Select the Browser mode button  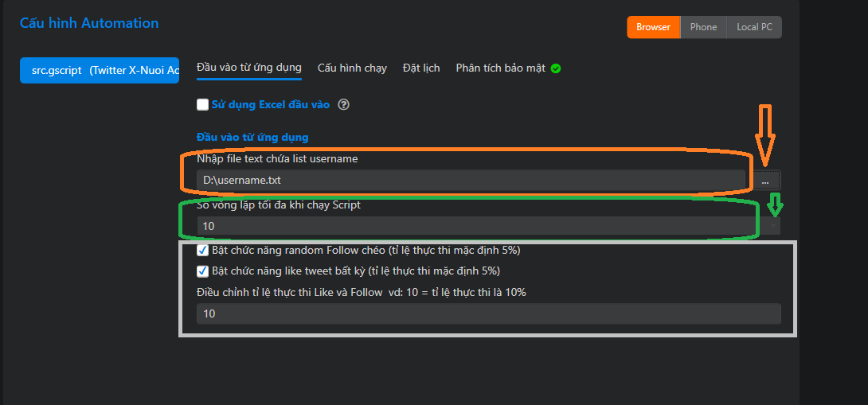(x=653, y=27)
